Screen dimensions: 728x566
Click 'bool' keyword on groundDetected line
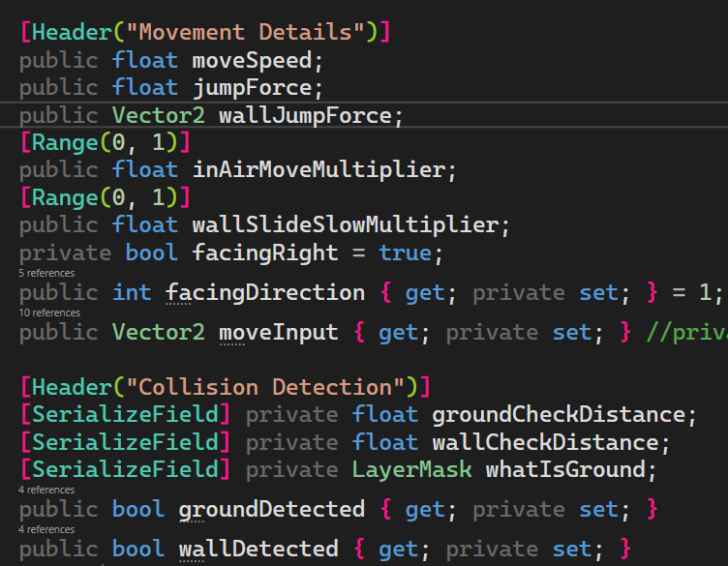coord(138,509)
